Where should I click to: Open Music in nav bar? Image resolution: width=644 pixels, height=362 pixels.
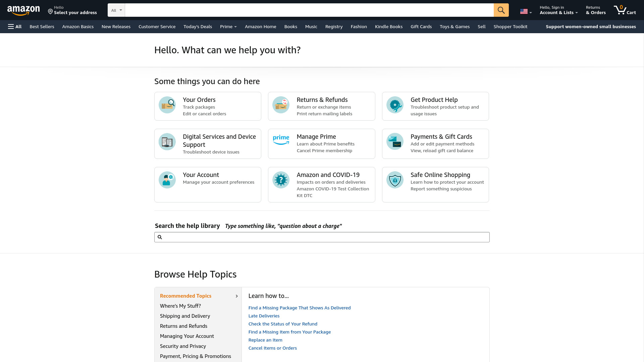click(311, 26)
